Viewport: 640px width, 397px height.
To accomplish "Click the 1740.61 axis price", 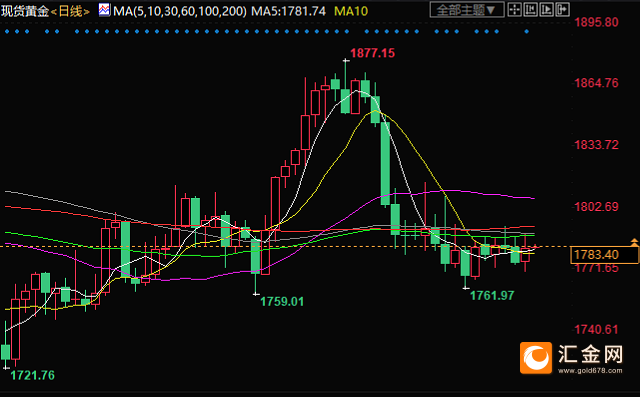I will 596,329.
